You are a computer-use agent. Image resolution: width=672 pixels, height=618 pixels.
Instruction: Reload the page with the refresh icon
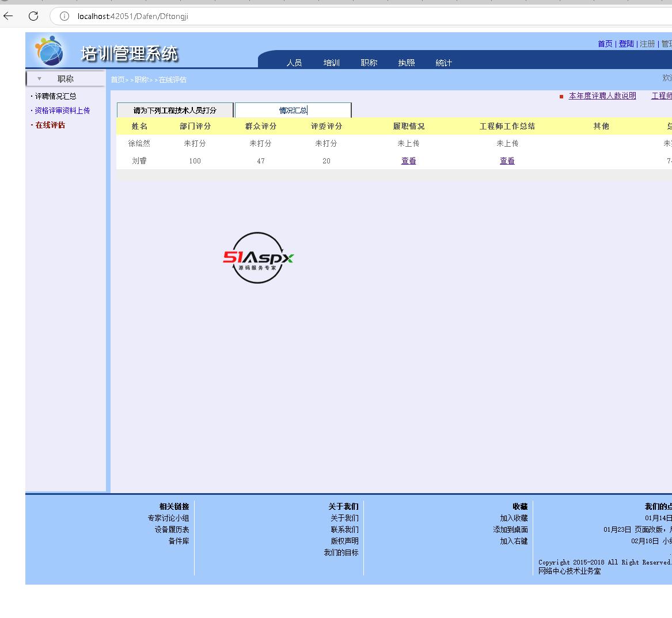pos(33,16)
